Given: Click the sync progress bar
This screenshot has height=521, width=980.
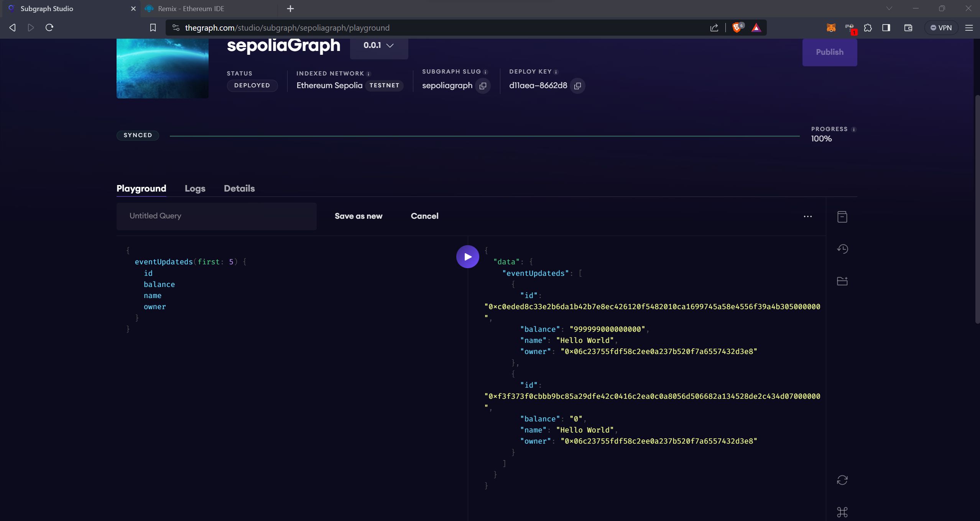Looking at the screenshot, I should 485,136.
